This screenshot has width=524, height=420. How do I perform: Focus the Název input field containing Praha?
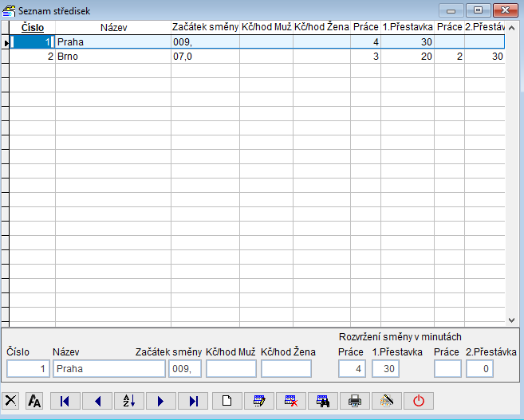[109, 368]
